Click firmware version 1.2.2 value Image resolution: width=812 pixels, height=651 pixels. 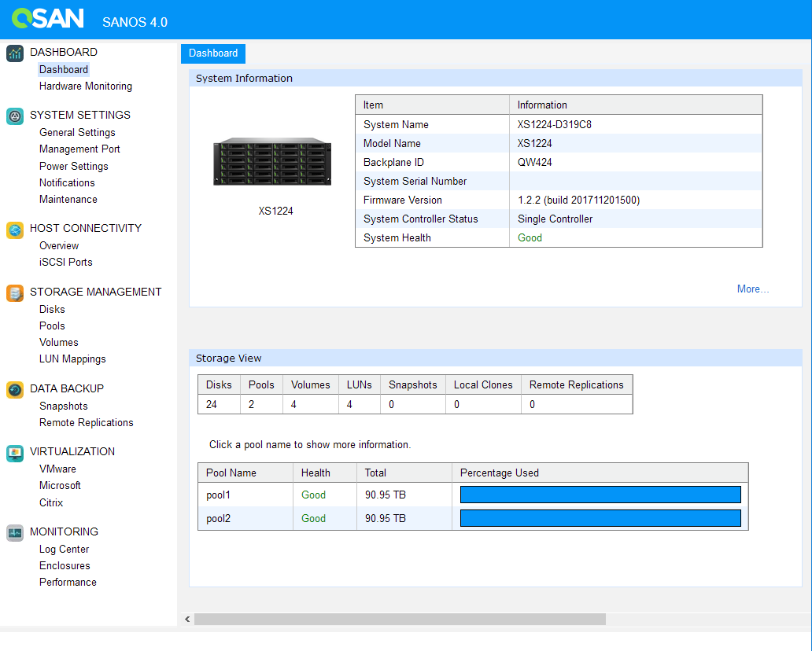pyautogui.click(x=578, y=200)
